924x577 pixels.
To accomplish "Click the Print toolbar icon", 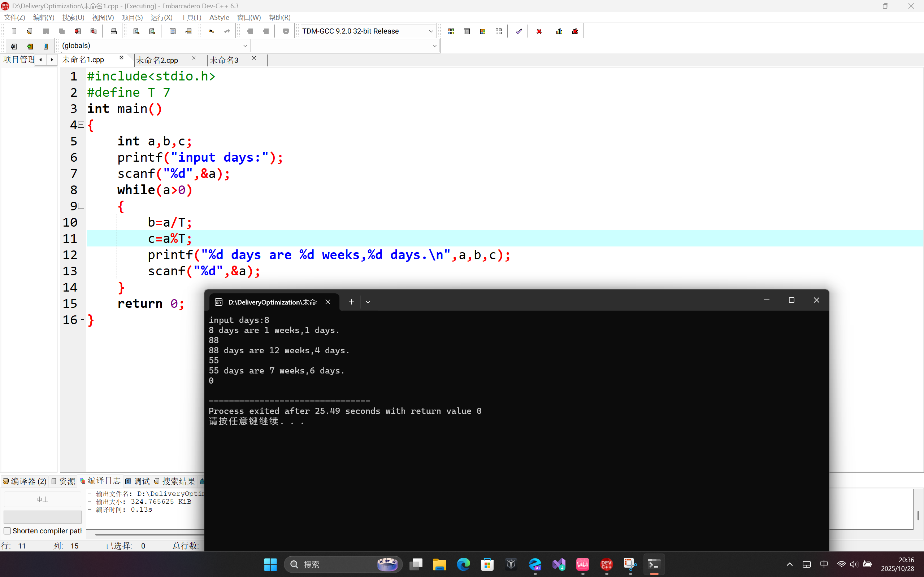I will [113, 31].
